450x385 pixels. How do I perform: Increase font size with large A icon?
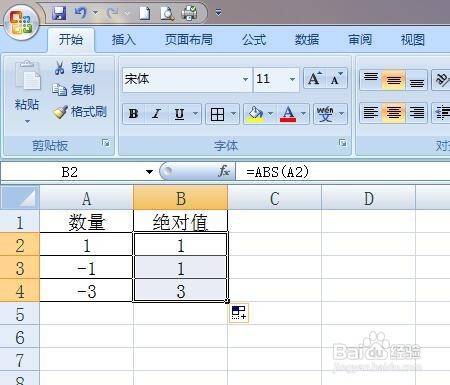pos(314,79)
